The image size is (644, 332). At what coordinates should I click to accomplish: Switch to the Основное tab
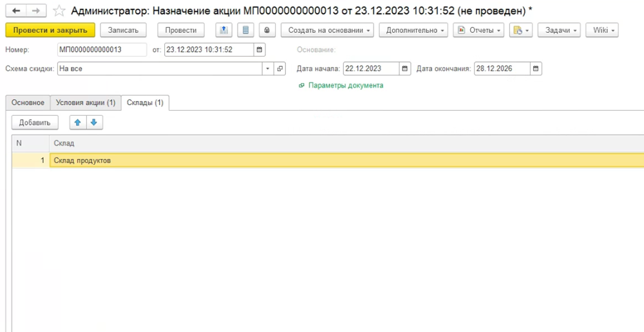coord(28,103)
